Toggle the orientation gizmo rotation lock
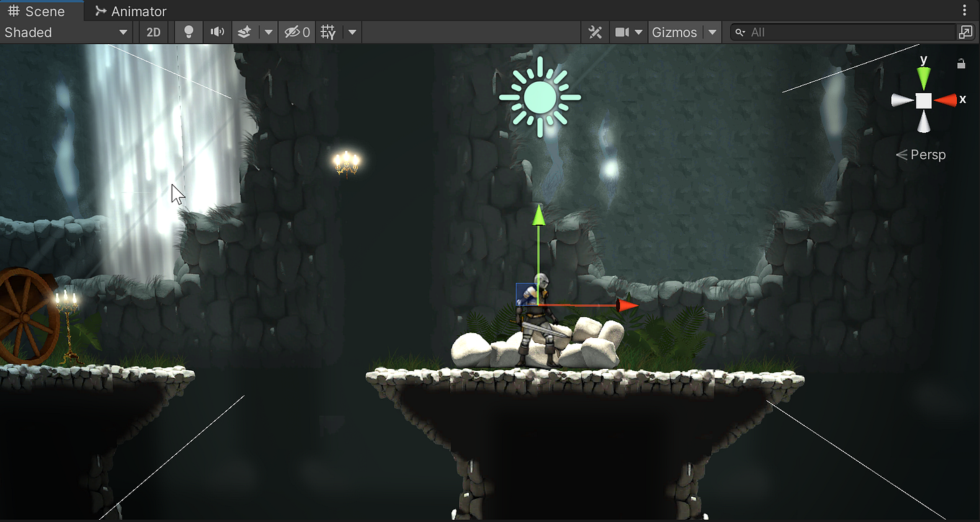Screen dimensions: 980x522 pyautogui.click(x=961, y=64)
